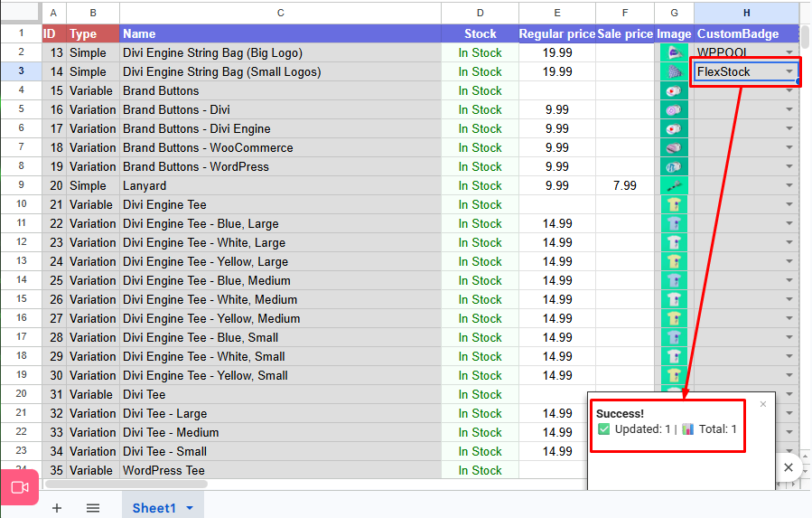Select column H header
This screenshot has height=518, width=812.
click(746, 13)
